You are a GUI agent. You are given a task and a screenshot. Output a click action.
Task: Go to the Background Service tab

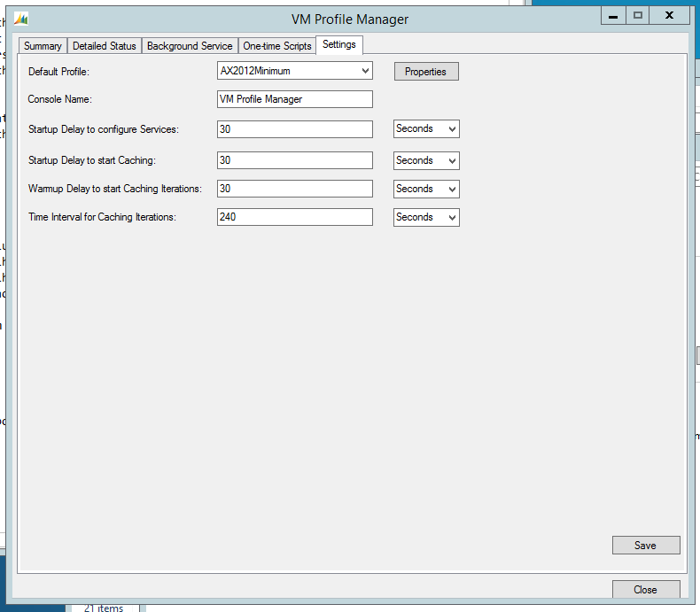(190, 46)
